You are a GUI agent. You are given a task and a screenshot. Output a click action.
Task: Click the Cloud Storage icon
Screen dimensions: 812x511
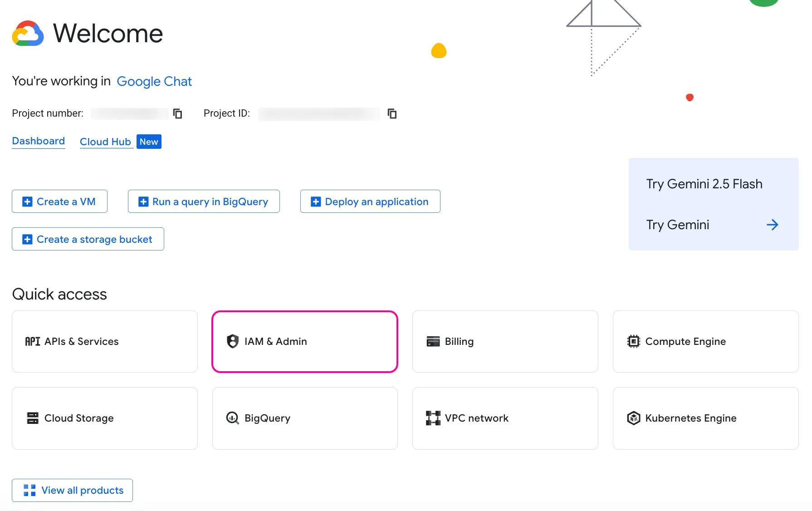pyautogui.click(x=33, y=418)
